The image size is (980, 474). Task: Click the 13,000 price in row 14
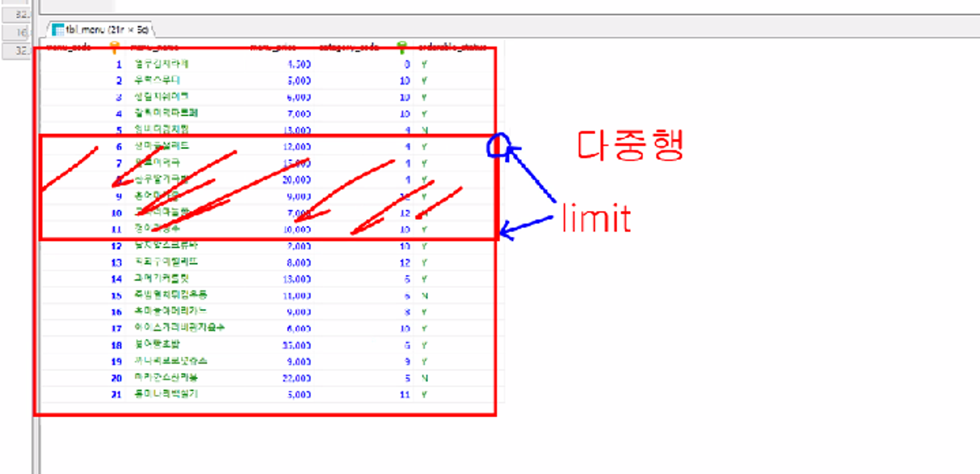pyautogui.click(x=297, y=279)
